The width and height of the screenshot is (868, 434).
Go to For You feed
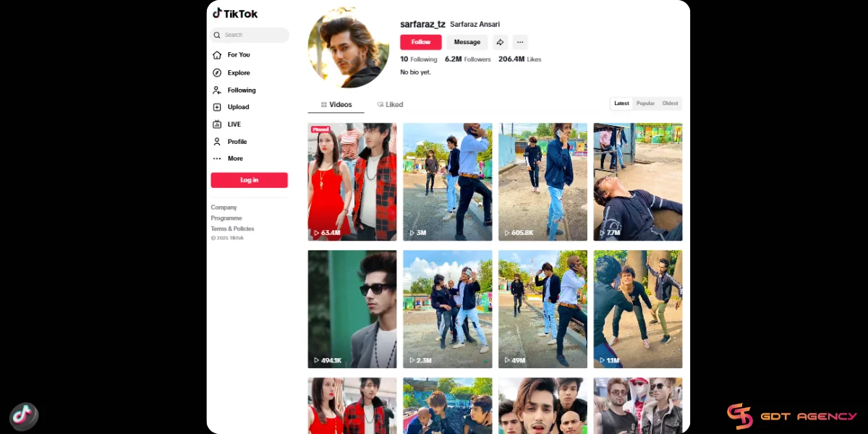pyautogui.click(x=239, y=55)
